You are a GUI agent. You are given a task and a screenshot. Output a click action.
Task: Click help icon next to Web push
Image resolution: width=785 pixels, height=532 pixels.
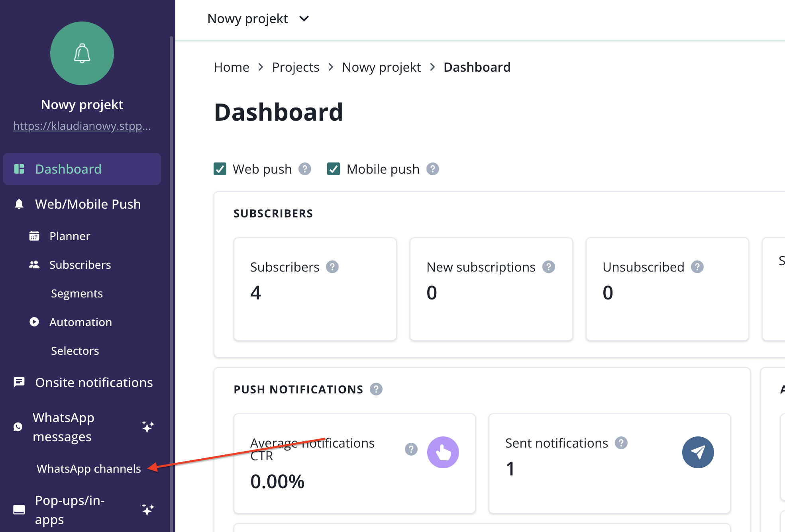(x=305, y=169)
